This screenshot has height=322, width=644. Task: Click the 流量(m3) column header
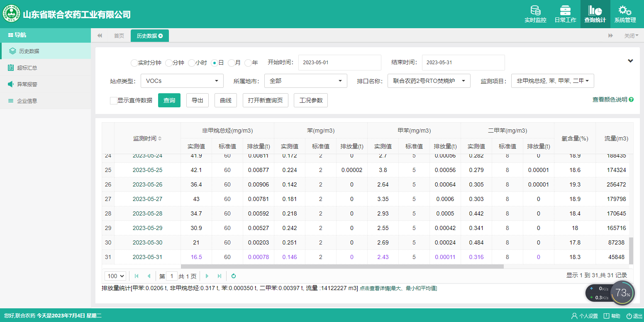616,138
